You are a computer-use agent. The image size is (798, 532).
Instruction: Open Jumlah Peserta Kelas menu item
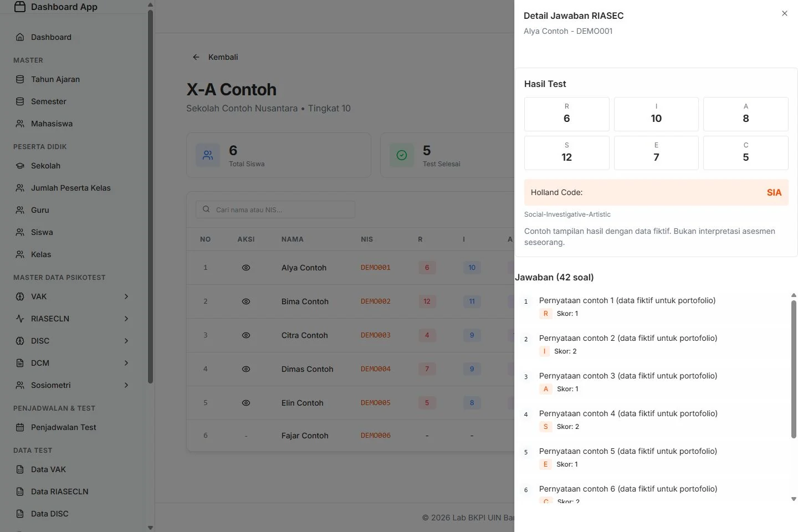[73, 188]
